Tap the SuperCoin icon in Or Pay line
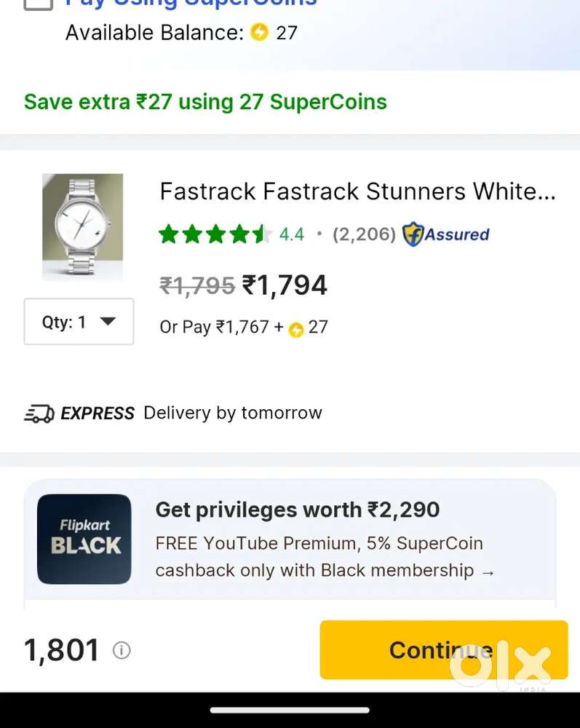This screenshot has height=728, width=580. pyautogui.click(x=295, y=329)
